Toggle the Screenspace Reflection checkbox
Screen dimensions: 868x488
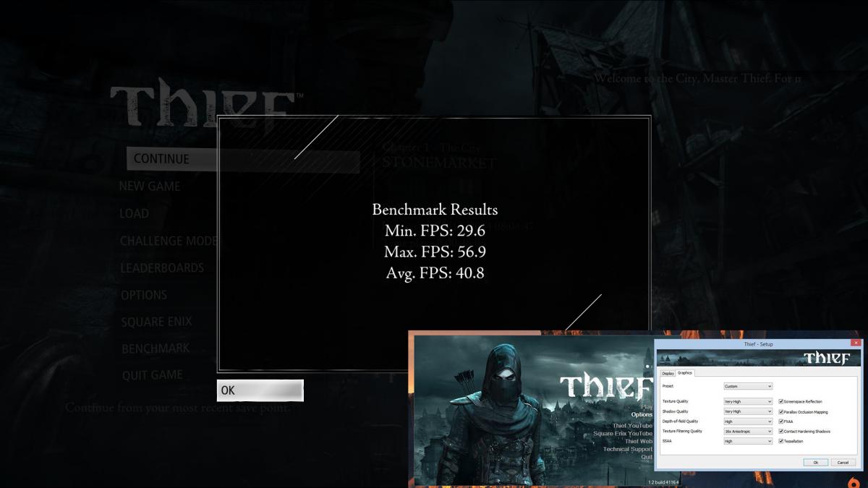[x=781, y=401]
